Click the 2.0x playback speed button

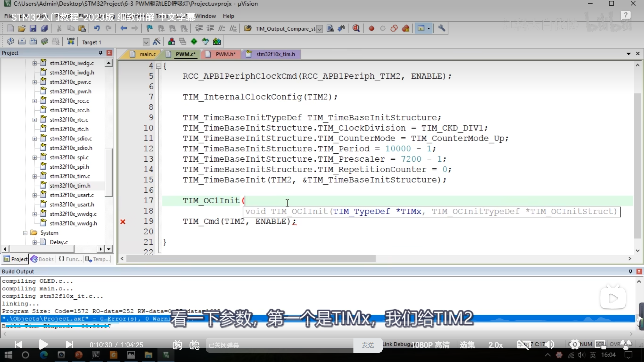tap(495, 345)
